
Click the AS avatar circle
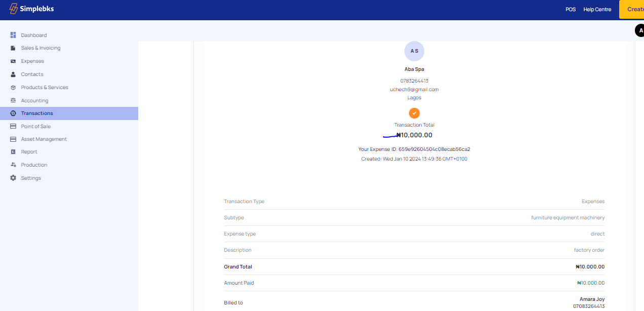(414, 51)
